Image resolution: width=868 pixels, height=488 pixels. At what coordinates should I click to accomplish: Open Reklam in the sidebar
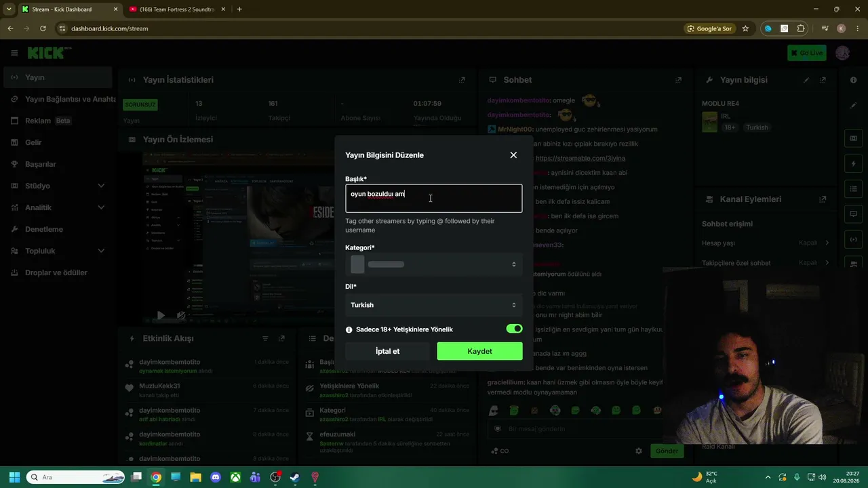[x=58, y=121]
